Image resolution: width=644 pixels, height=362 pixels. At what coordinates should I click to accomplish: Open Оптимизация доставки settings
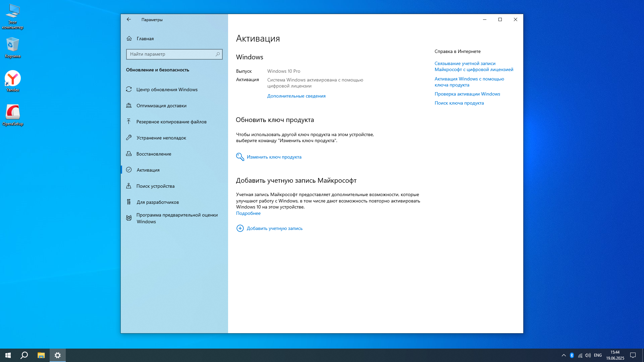click(161, 106)
